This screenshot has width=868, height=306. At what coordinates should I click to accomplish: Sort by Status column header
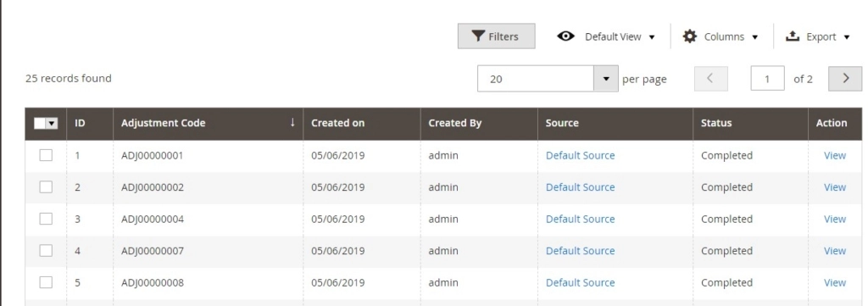click(750, 124)
